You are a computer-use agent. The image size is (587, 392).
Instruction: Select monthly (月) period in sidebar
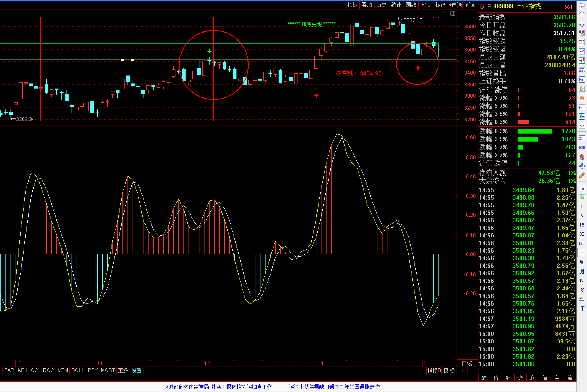(582, 271)
